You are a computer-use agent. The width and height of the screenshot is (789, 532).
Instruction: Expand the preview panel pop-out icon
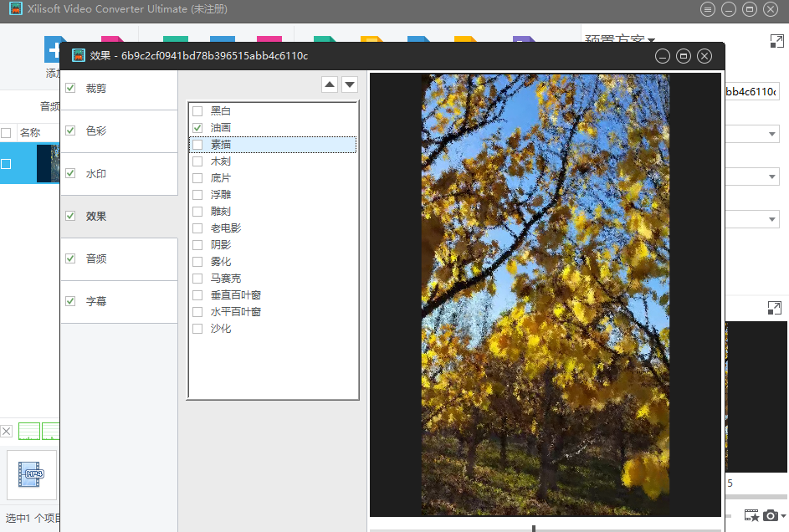774,308
